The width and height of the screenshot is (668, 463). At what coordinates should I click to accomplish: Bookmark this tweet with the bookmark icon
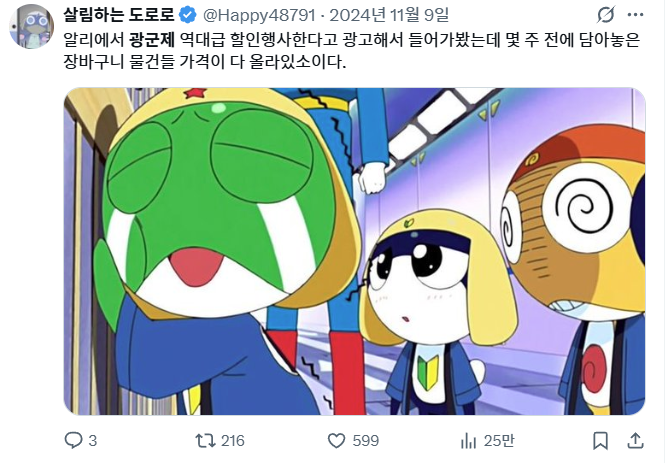[x=600, y=440]
